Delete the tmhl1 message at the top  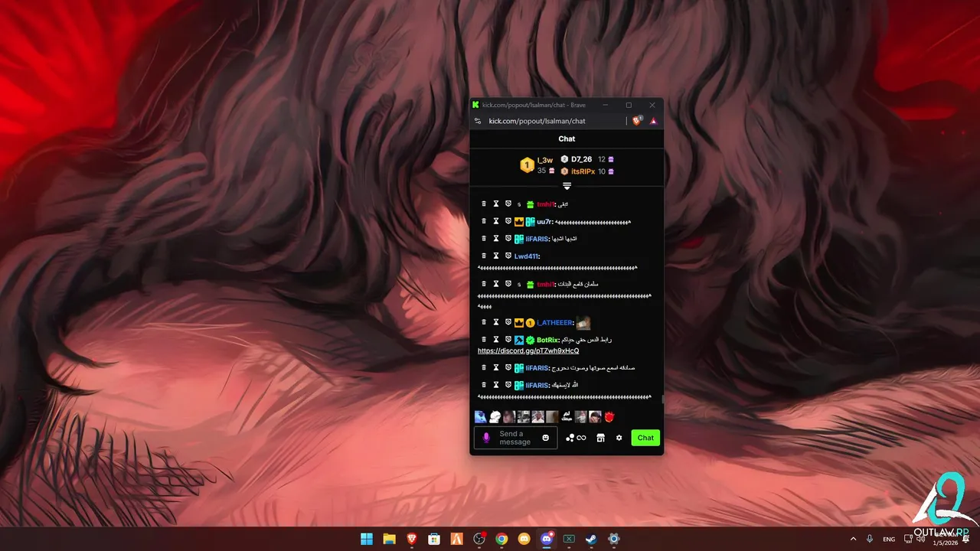[x=484, y=204]
